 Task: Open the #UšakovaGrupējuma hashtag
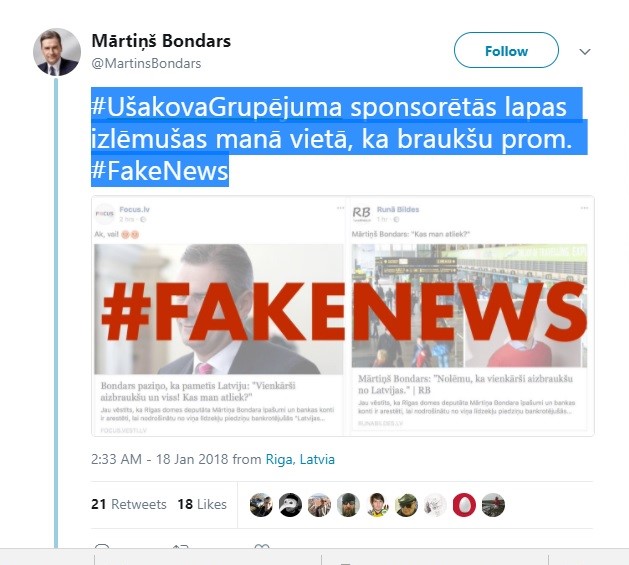[217, 107]
